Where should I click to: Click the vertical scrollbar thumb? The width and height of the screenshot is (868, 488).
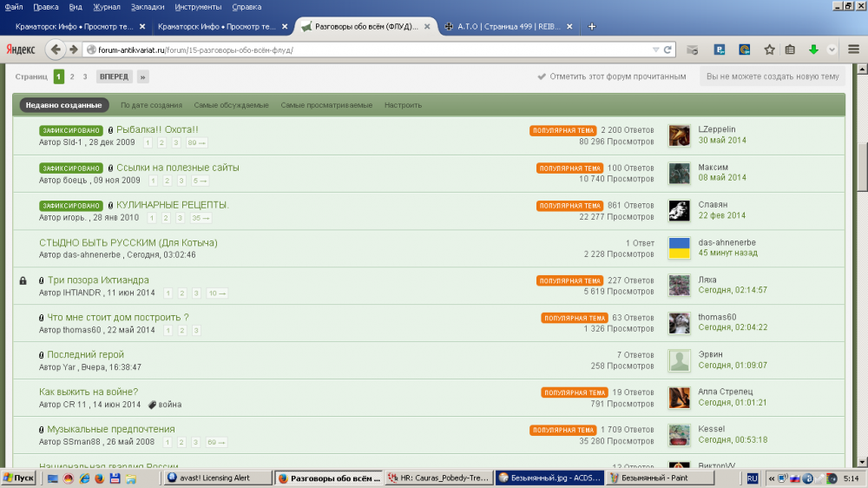point(862,168)
